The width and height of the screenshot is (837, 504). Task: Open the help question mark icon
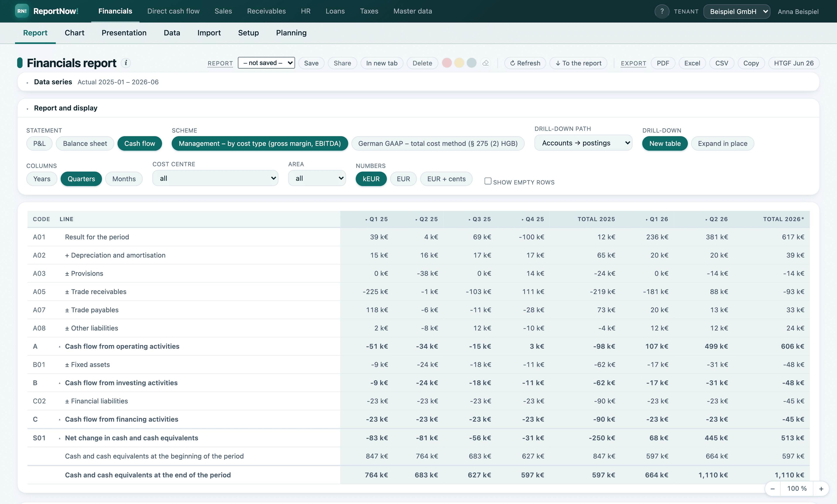(662, 12)
